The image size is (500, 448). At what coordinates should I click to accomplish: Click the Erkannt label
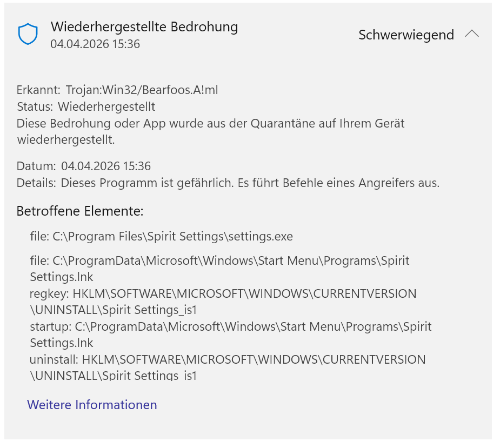tap(38, 90)
